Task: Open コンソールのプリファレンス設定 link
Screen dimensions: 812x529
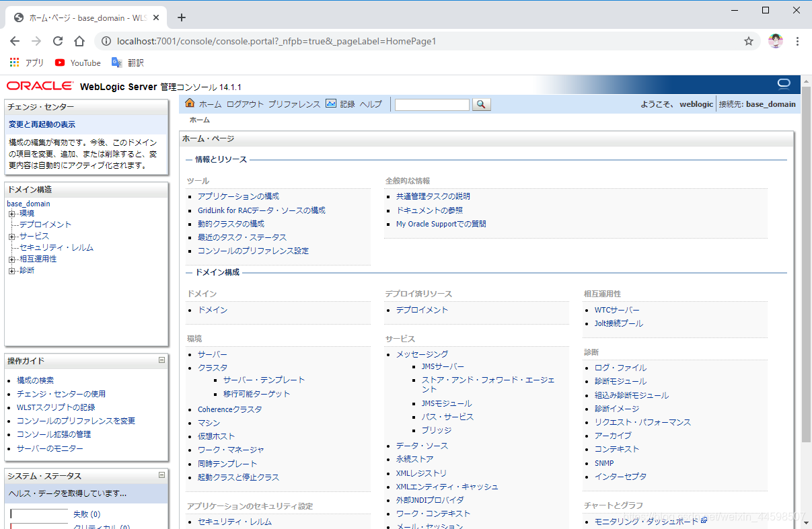Action: pos(253,251)
